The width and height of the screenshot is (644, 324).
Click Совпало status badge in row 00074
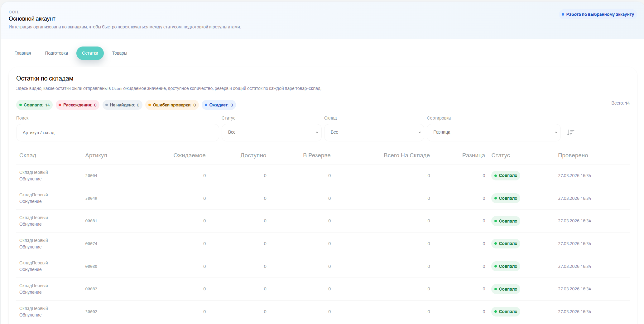click(x=506, y=243)
